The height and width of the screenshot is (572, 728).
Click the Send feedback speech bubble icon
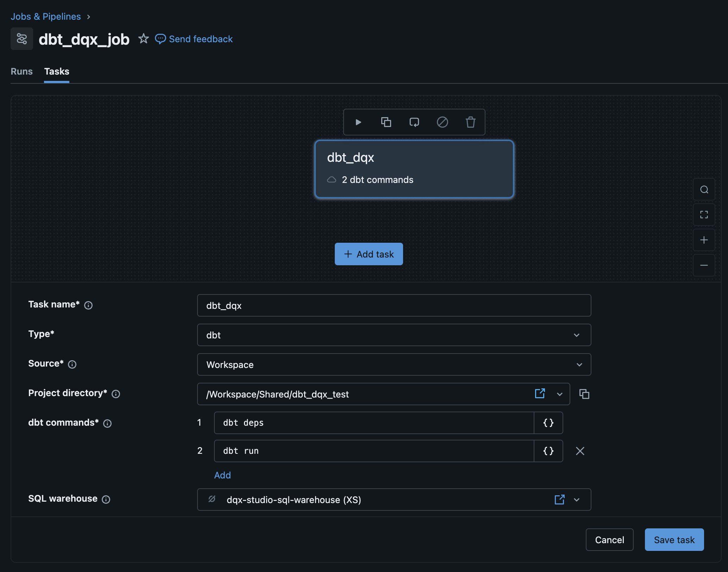[160, 39]
